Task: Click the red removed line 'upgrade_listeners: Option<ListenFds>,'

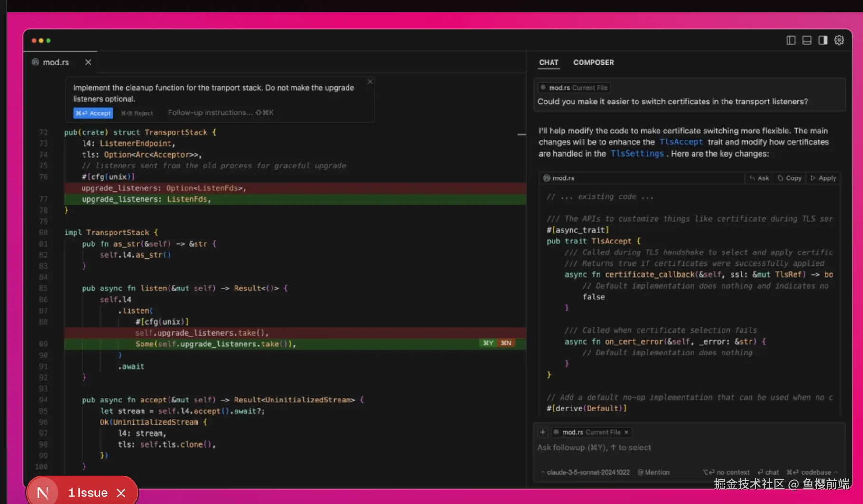Action: (295, 188)
